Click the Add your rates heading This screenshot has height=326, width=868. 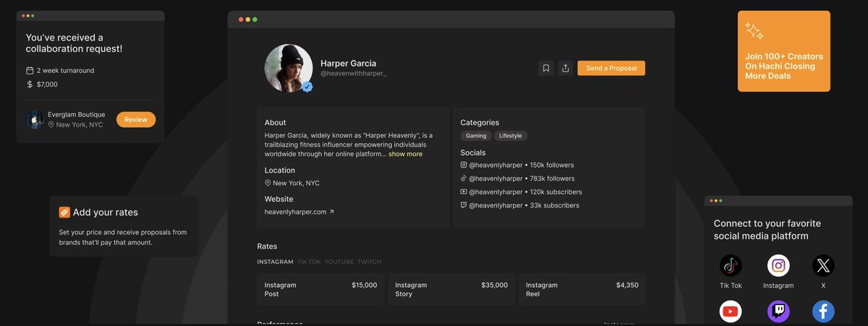pos(105,212)
